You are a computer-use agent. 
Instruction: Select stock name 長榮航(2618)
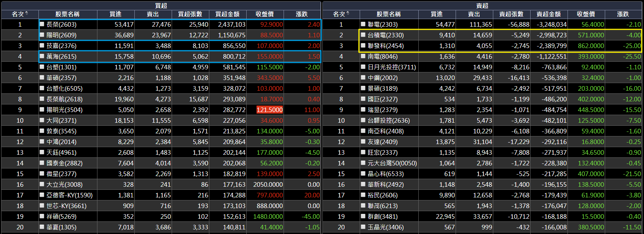tap(64, 99)
